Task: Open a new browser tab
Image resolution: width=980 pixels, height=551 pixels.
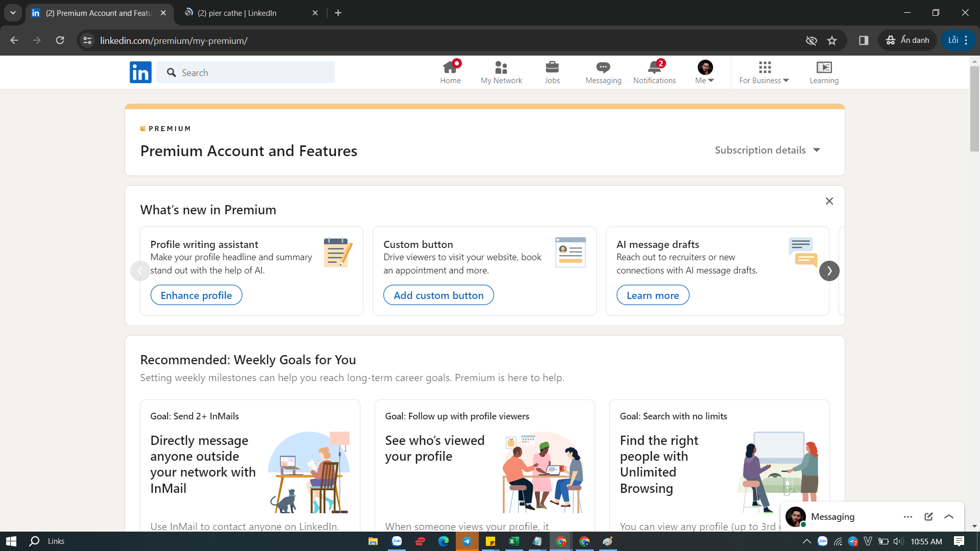Action: [x=338, y=13]
